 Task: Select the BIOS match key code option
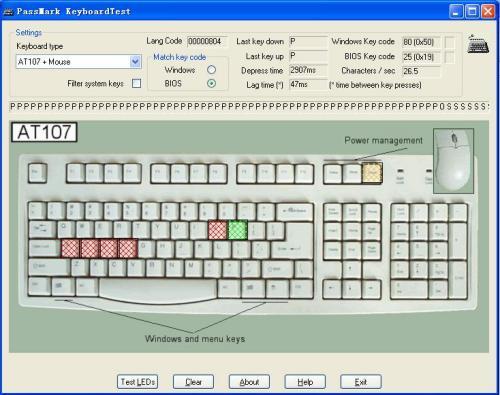pyautogui.click(x=211, y=83)
